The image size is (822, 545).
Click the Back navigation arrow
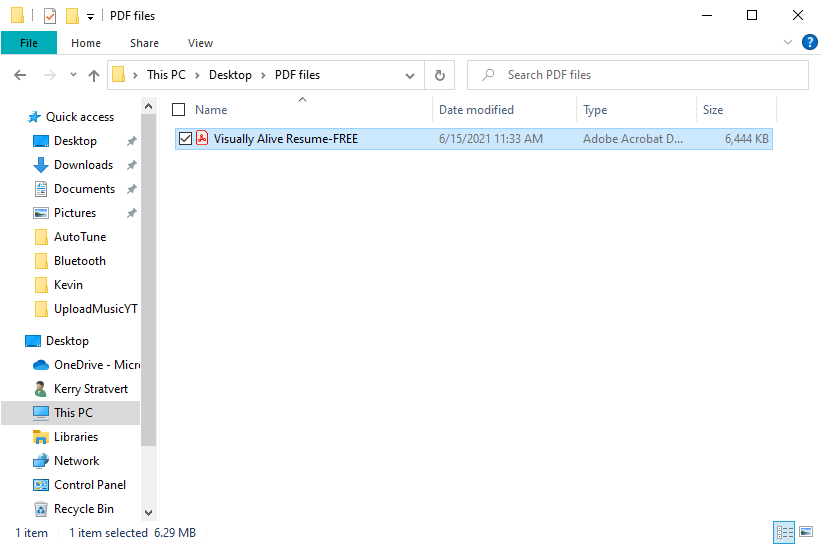20,75
